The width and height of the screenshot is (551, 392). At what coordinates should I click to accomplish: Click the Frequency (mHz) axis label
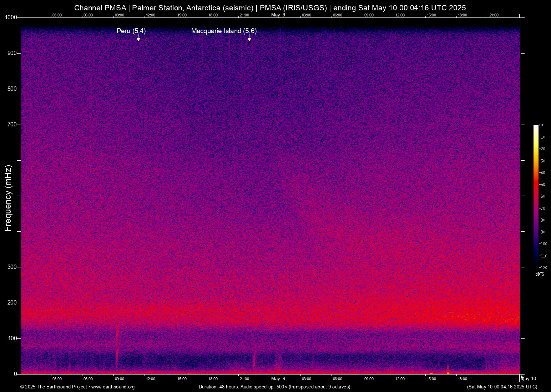(x=8, y=198)
